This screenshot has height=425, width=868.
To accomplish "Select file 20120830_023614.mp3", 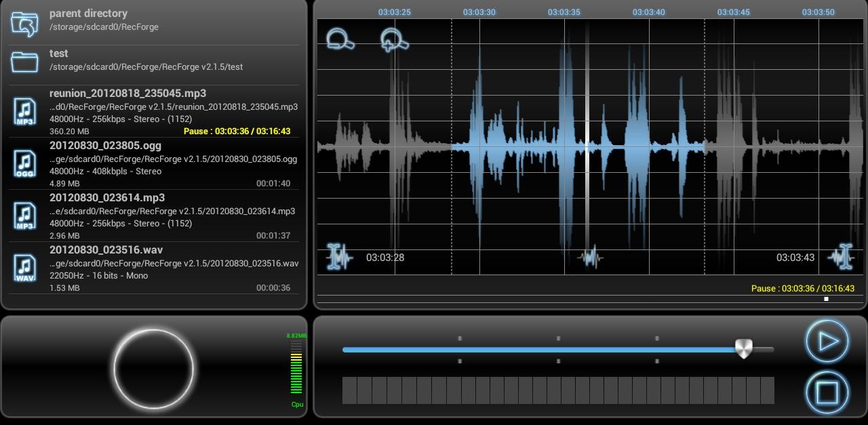I will coord(155,216).
